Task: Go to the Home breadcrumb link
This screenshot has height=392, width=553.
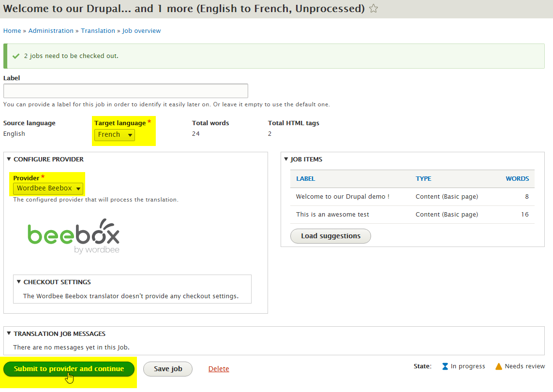Action: 12,31
